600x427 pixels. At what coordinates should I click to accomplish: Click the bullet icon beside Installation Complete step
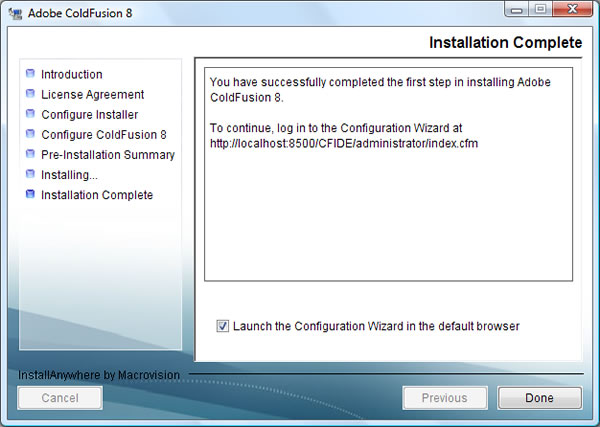coord(30,194)
